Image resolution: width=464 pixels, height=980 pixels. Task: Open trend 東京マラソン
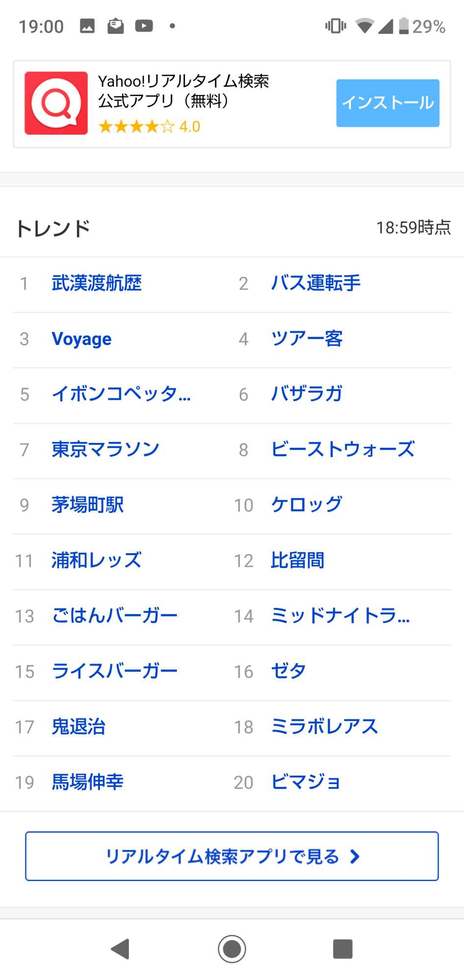[105, 449]
